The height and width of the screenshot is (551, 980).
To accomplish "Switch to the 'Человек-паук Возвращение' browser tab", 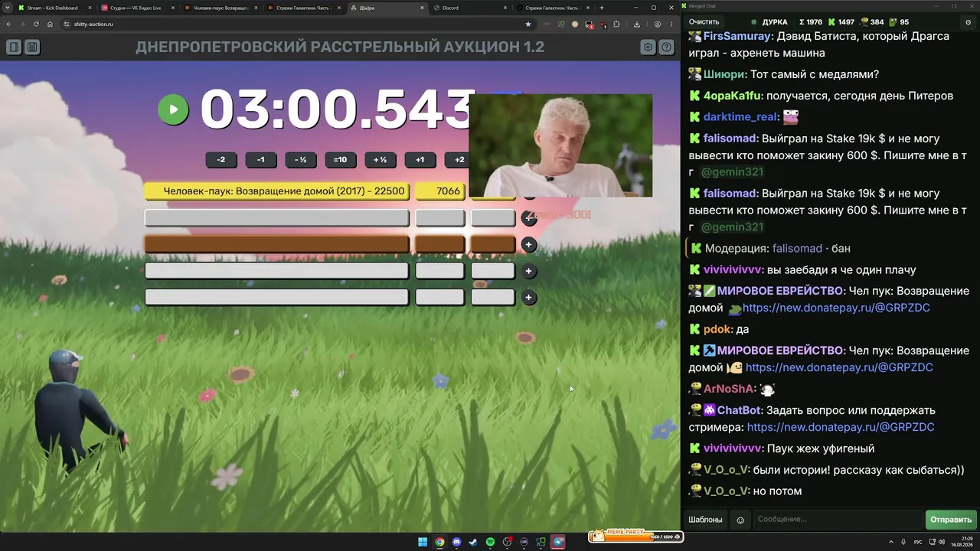I will click(220, 8).
